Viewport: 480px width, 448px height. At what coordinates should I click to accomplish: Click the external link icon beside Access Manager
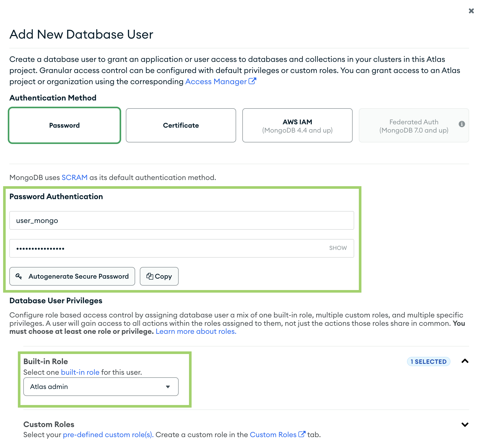point(252,81)
